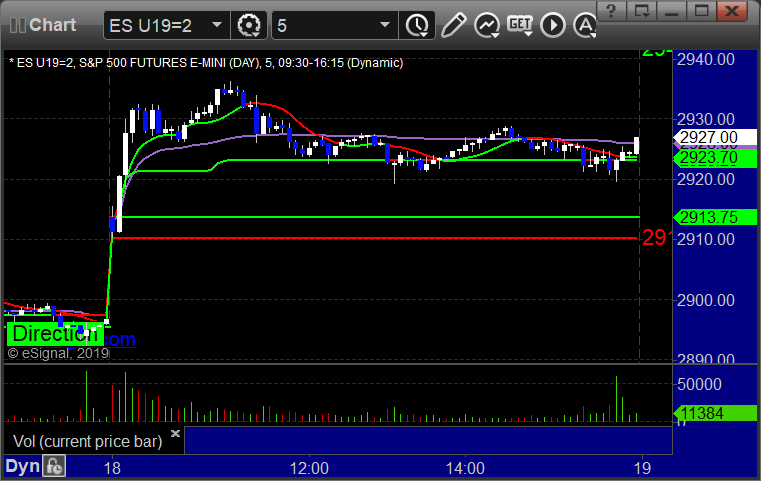The height and width of the screenshot is (481, 761).
Task: Select the pencil drawing tool
Action: (453, 25)
